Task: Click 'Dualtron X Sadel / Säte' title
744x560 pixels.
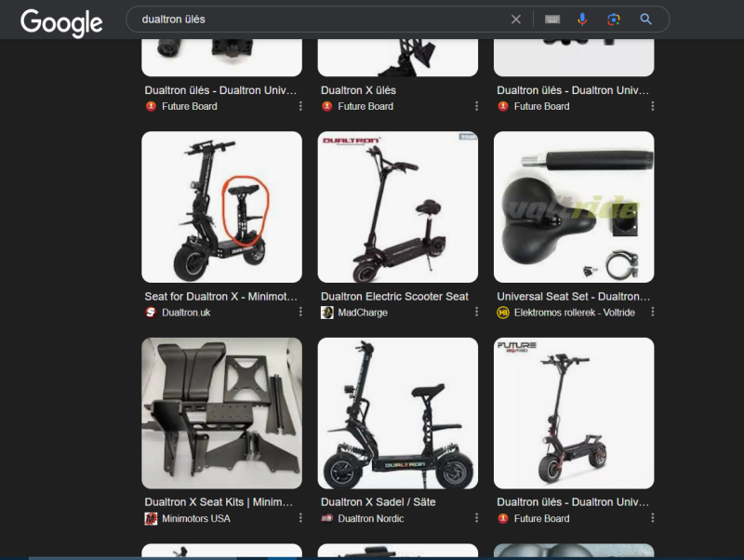Action: click(379, 502)
